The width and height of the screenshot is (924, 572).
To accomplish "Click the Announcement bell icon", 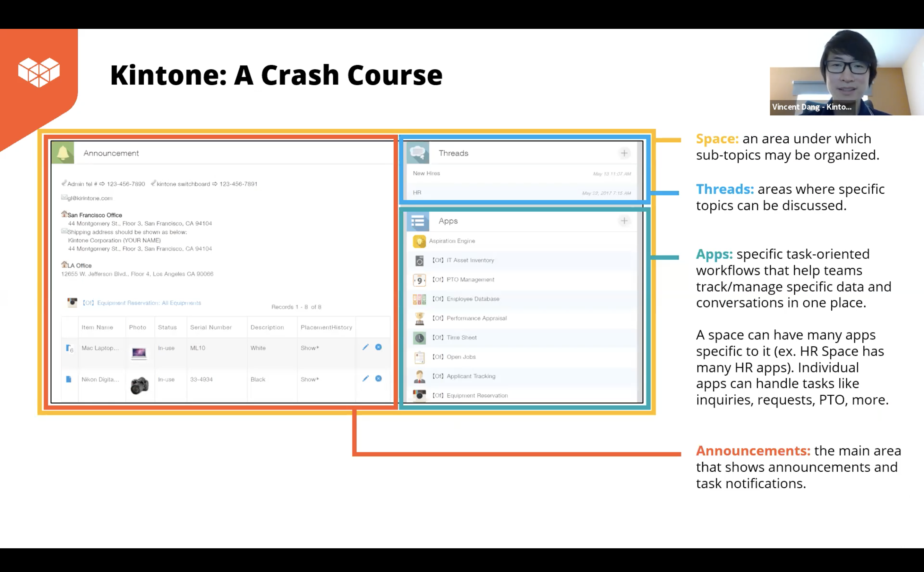I will pyautogui.click(x=63, y=153).
